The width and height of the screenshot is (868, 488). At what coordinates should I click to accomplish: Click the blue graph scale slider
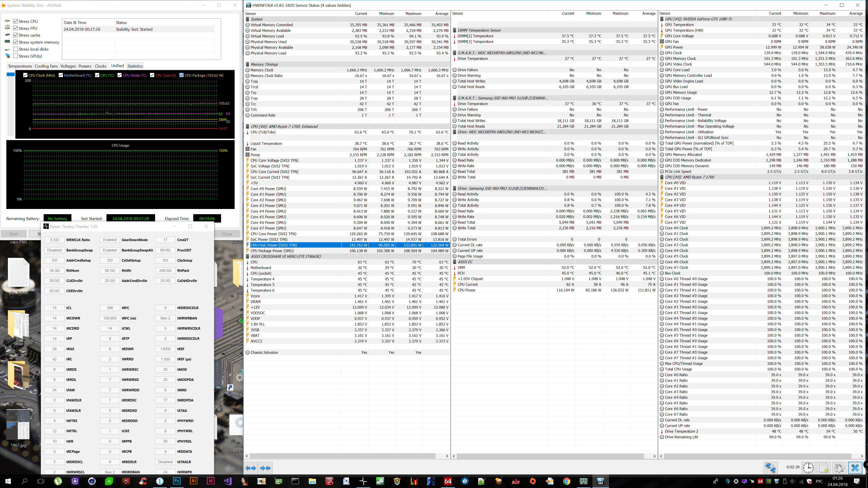pos(11,74)
